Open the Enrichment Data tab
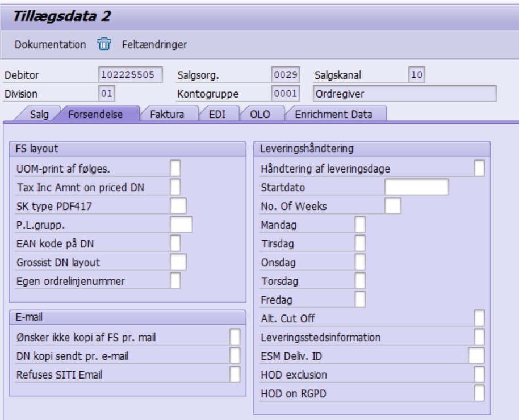Screen dimensions: 519x420 333,114
